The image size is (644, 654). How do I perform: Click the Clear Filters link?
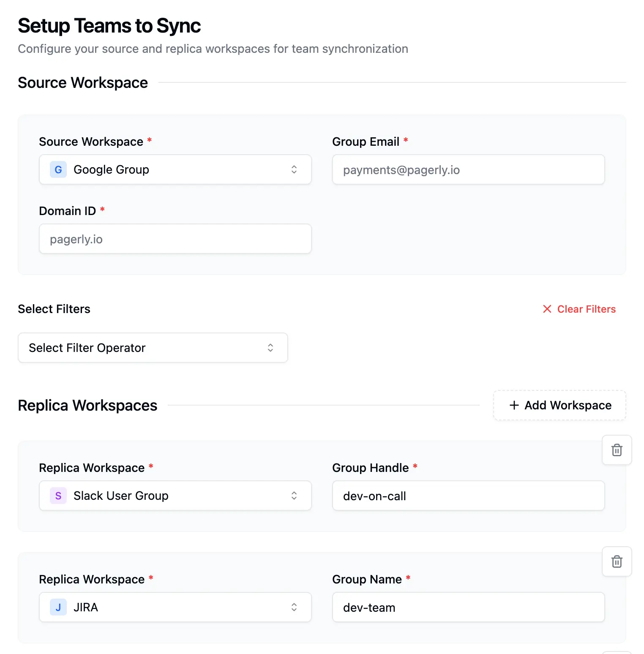pos(586,309)
